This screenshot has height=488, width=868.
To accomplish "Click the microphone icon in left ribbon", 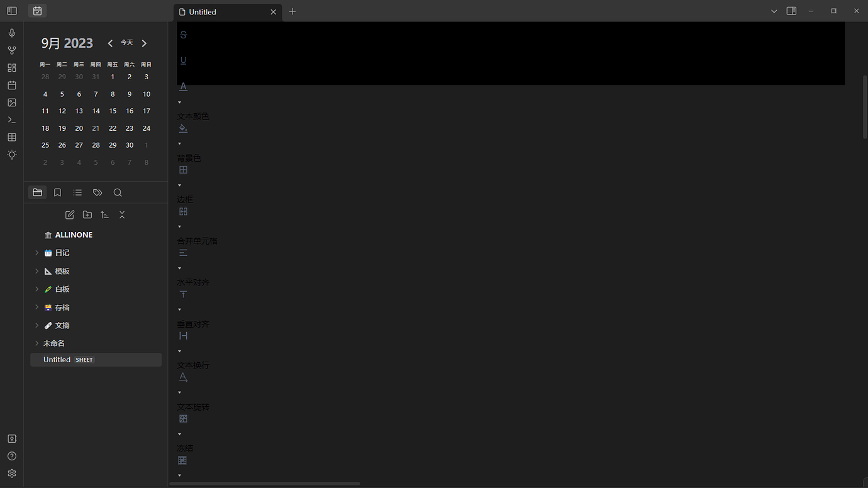I will [12, 33].
